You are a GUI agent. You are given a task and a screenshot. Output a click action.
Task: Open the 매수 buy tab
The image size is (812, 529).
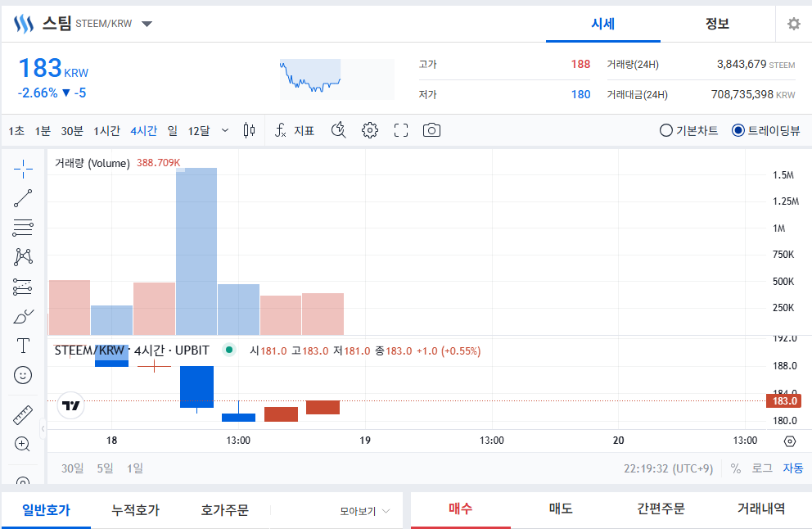(x=460, y=509)
